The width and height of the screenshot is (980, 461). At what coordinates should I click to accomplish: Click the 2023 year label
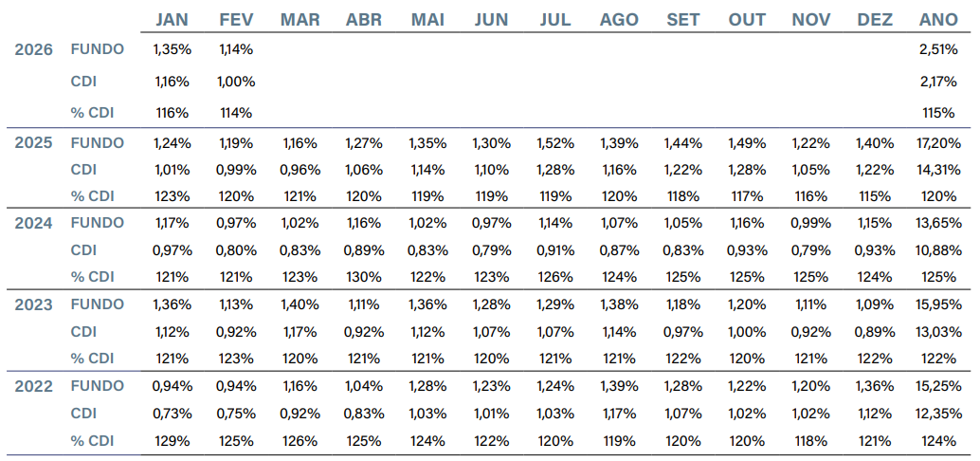34,305
